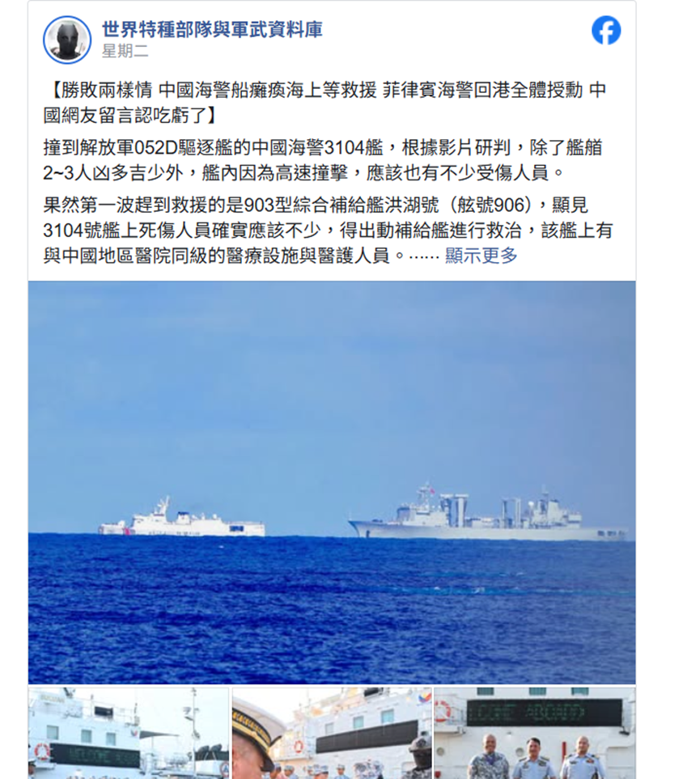700x779 pixels.
Task: Click the green LED sign in right thumbnail
Action: point(545,713)
